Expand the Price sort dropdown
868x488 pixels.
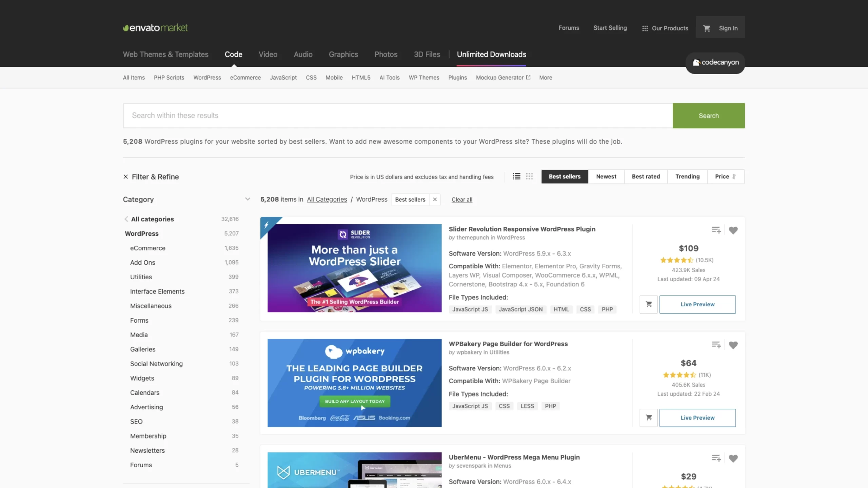[726, 176]
